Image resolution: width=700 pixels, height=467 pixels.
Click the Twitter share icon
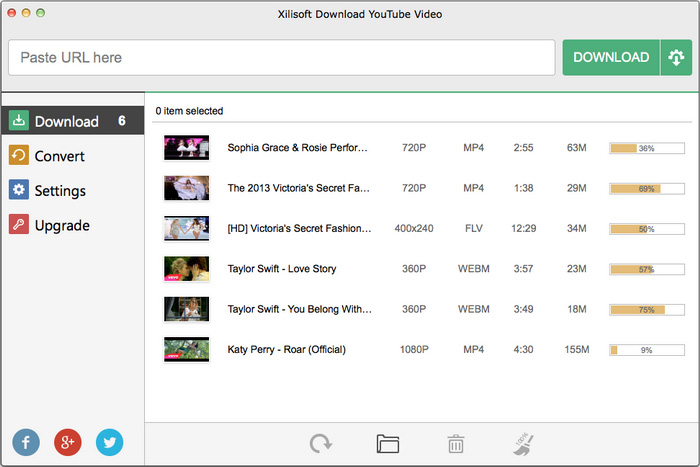(x=110, y=442)
